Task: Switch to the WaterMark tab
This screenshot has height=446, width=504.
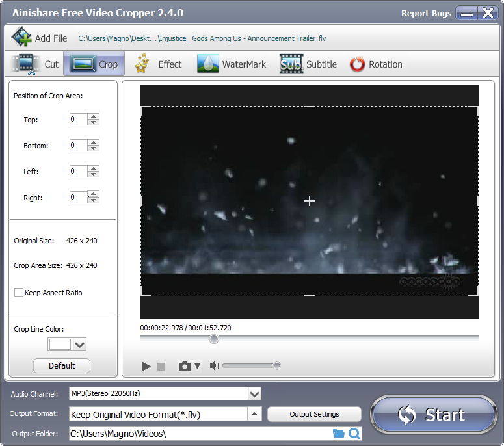Action: pyautogui.click(x=232, y=64)
